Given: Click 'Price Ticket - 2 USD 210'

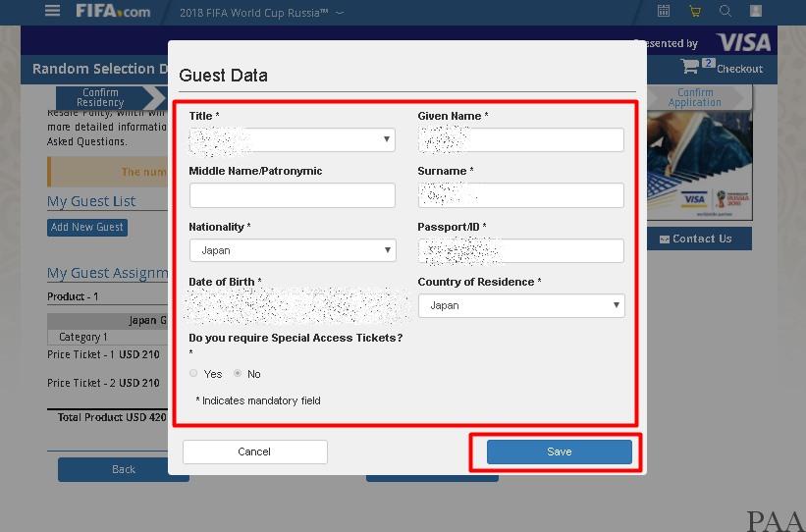Looking at the screenshot, I should tap(103, 383).
